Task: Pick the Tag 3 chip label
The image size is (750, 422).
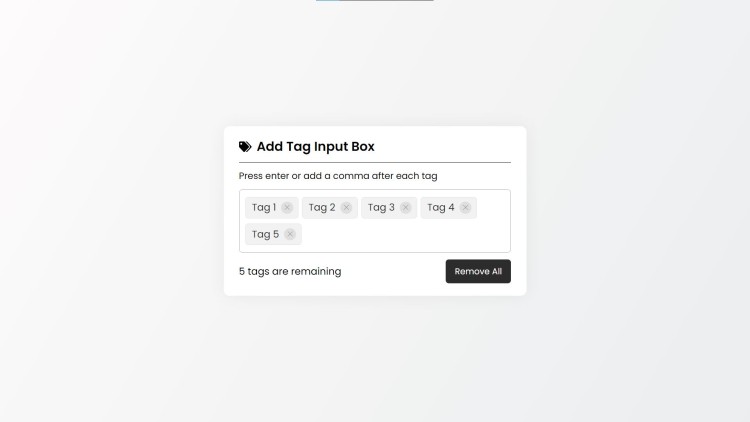Action: 381,208
